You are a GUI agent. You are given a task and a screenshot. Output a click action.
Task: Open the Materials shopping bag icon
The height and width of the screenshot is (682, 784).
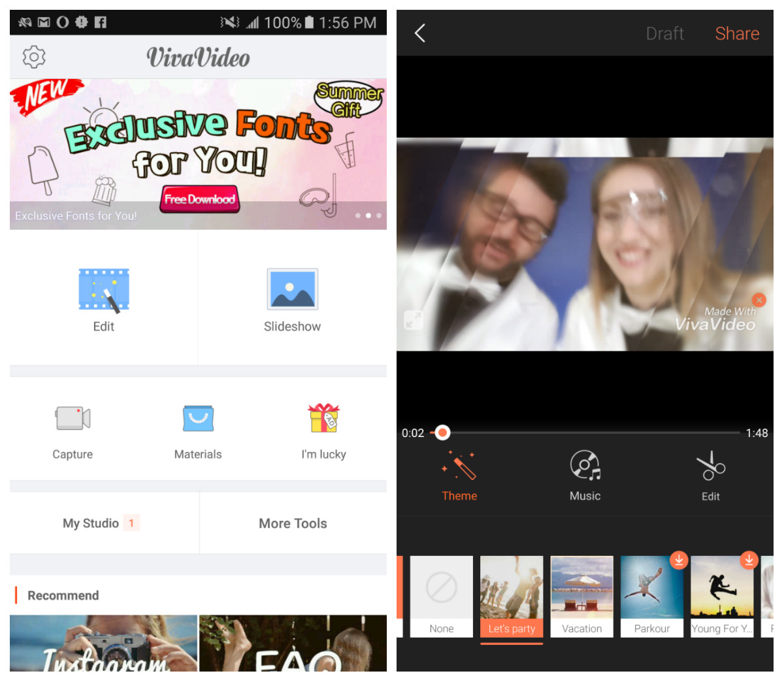pyautogui.click(x=198, y=418)
